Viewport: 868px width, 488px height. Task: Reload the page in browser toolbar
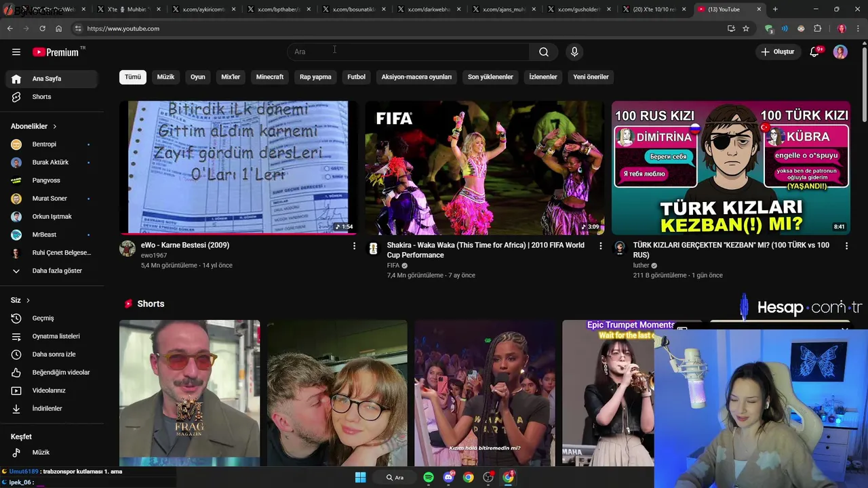(42, 28)
